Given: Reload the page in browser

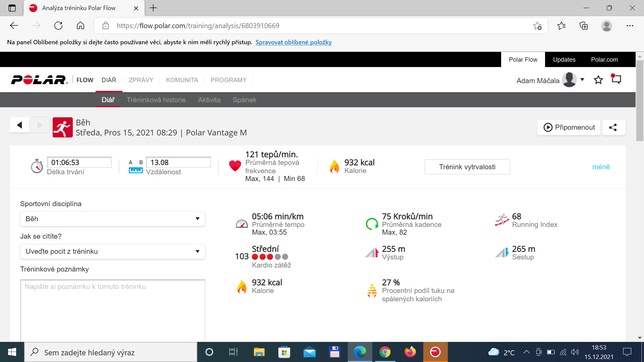Looking at the screenshot, I should point(58,26).
